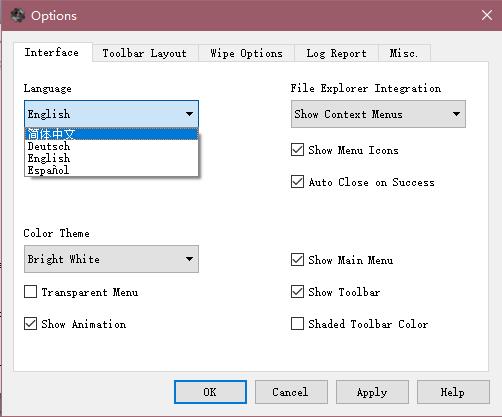Image resolution: width=502 pixels, height=417 pixels.
Task: Open the Wipe Options tab
Action: point(246,53)
